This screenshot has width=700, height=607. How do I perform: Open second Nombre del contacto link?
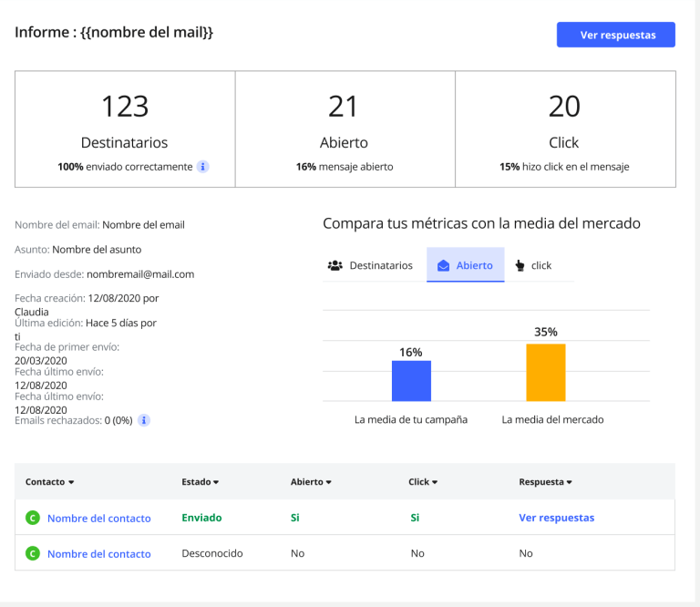tap(98, 553)
